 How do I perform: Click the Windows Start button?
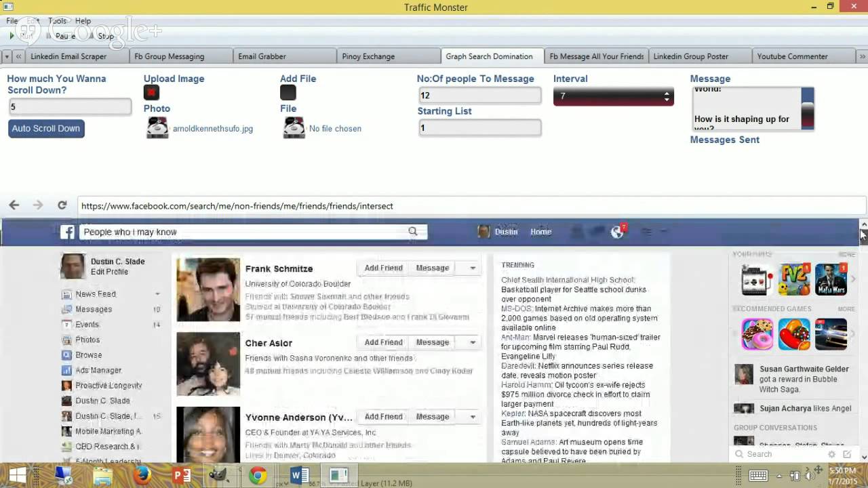18,475
